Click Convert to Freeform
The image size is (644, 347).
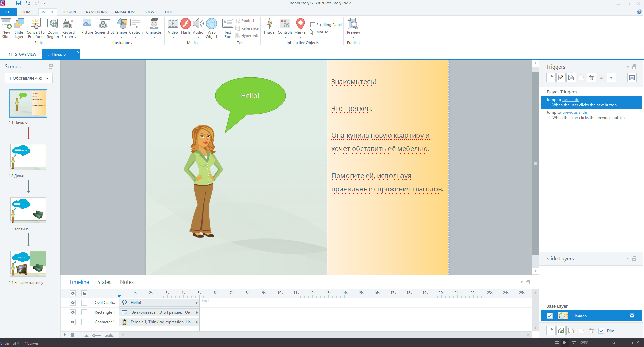point(35,29)
